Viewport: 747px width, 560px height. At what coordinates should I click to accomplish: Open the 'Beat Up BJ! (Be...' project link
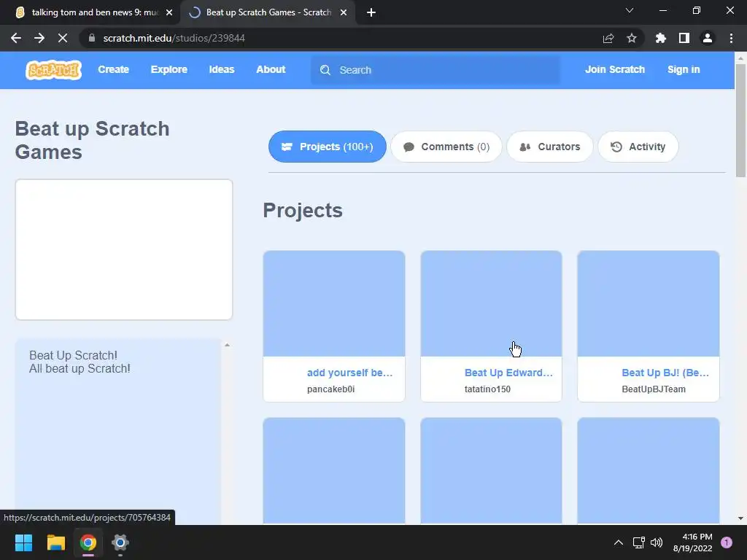(665, 373)
